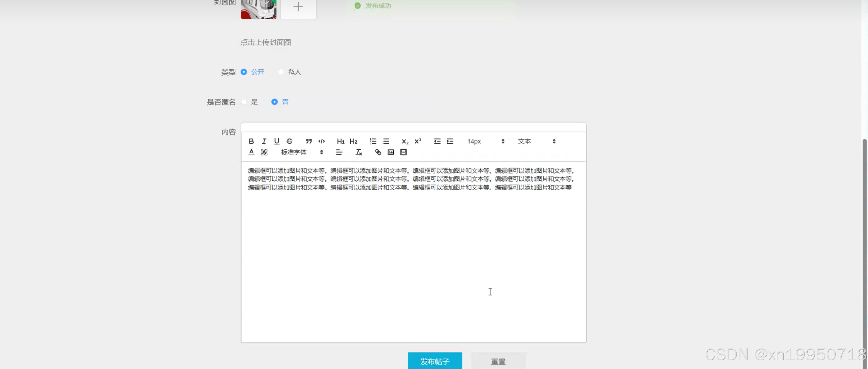Apply Heading 1 style
868x369 pixels.
pos(341,141)
